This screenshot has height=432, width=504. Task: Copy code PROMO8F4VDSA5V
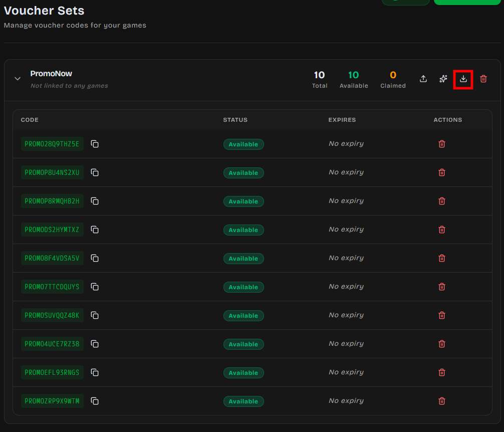(x=95, y=258)
